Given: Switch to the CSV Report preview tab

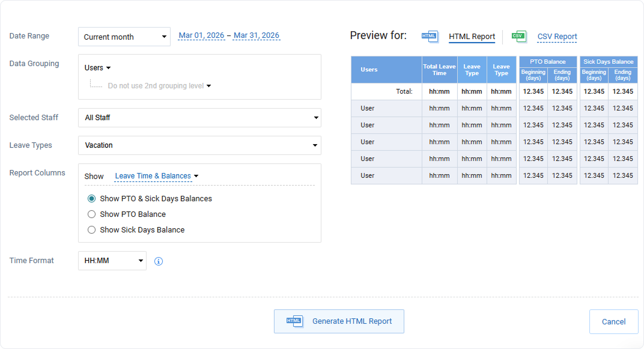Looking at the screenshot, I should [x=556, y=37].
